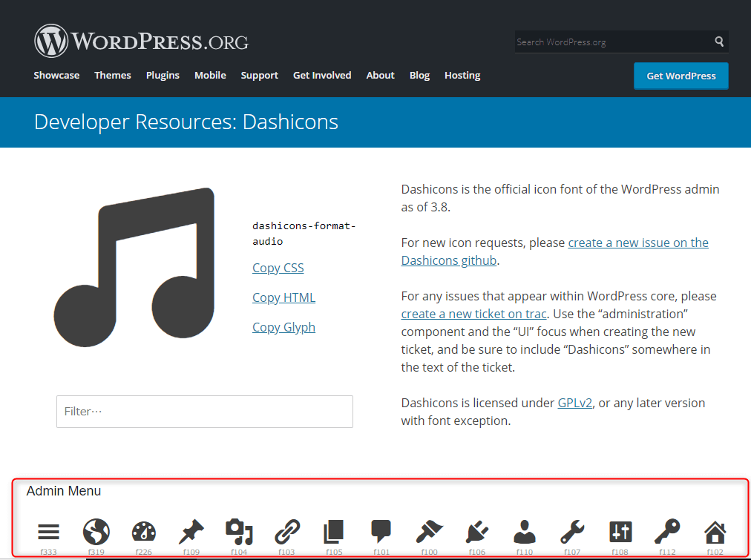Click the hamburger menu dashicon f333
The width and height of the screenshot is (751, 560).
(49, 532)
